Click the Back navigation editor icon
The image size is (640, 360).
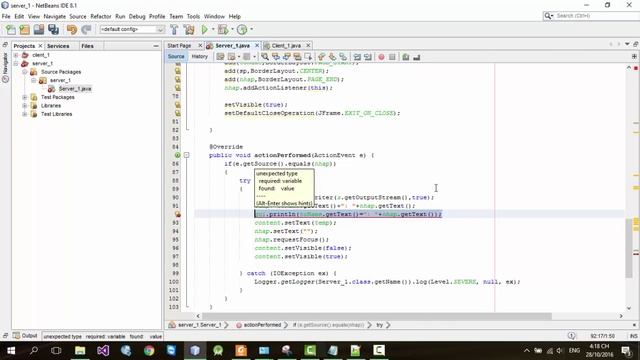pyautogui.click(x=231, y=57)
